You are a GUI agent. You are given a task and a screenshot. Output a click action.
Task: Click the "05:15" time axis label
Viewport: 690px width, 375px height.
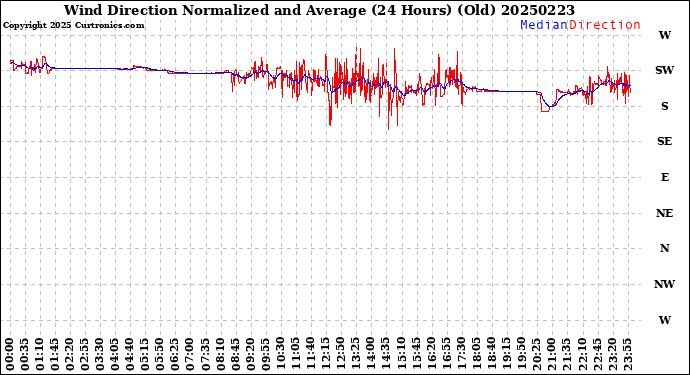pos(145,354)
